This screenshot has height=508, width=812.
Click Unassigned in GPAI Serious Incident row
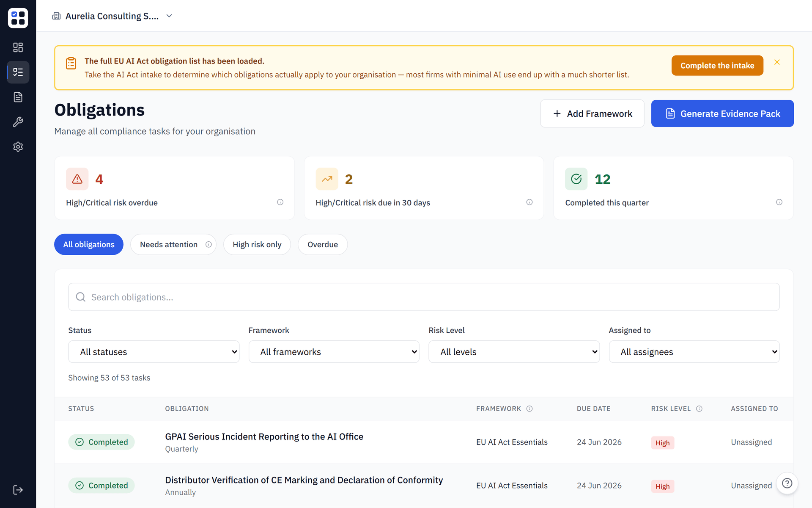pyautogui.click(x=752, y=442)
